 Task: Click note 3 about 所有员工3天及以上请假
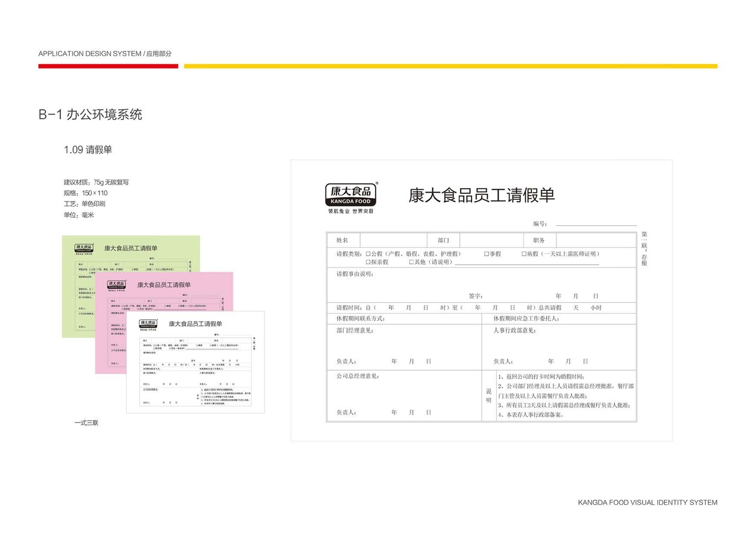coord(565,405)
